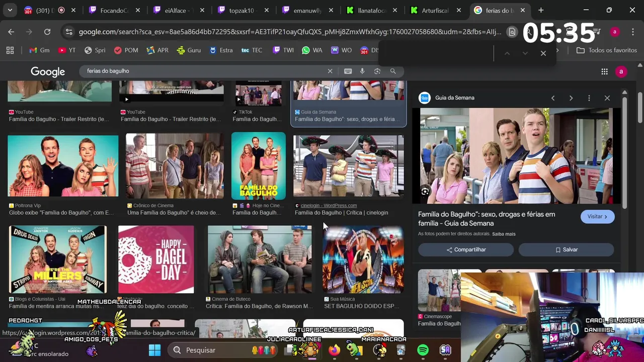This screenshot has height=362, width=644.
Task: Close the Guia da Semana preview panel
Action: [607, 98]
